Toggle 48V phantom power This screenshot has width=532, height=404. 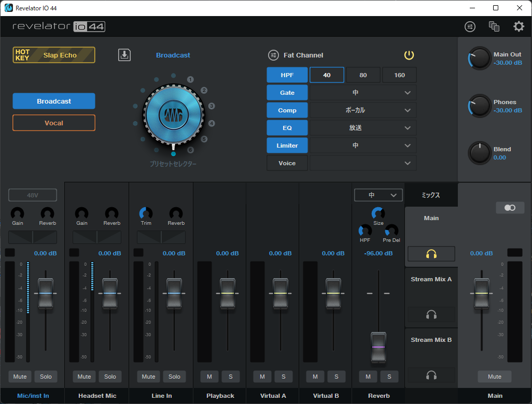[x=33, y=195]
